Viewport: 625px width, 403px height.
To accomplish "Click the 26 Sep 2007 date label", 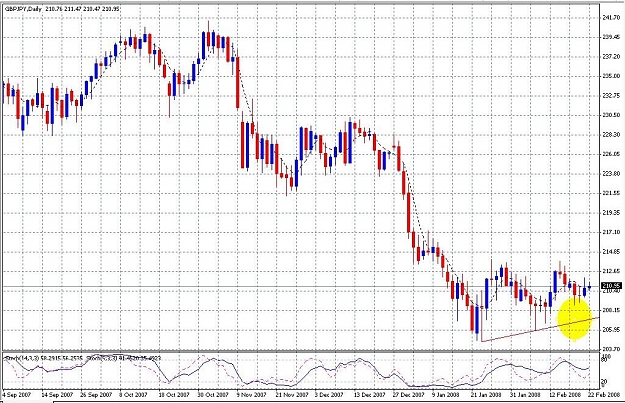I will [x=96, y=395].
